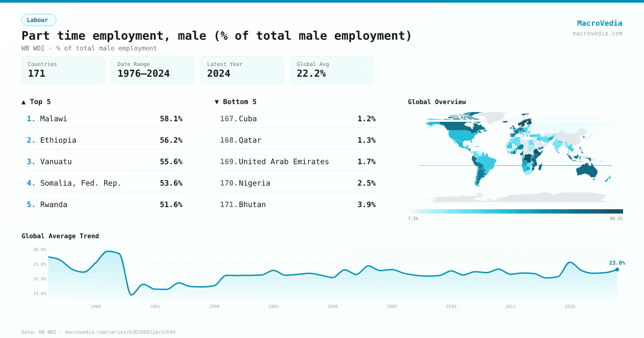Open the Global Average Trend section
The width and height of the screenshot is (644, 338).
tap(61, 236)
